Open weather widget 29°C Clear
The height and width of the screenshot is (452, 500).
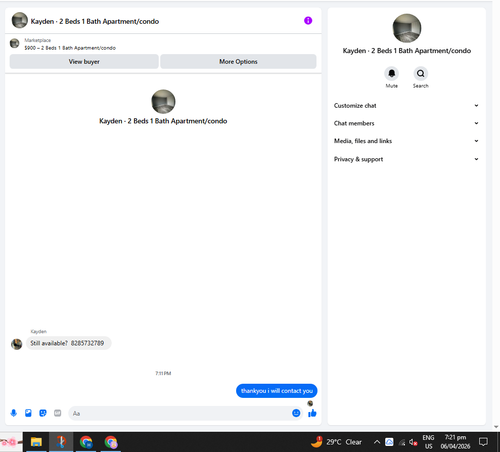(336, 442)
